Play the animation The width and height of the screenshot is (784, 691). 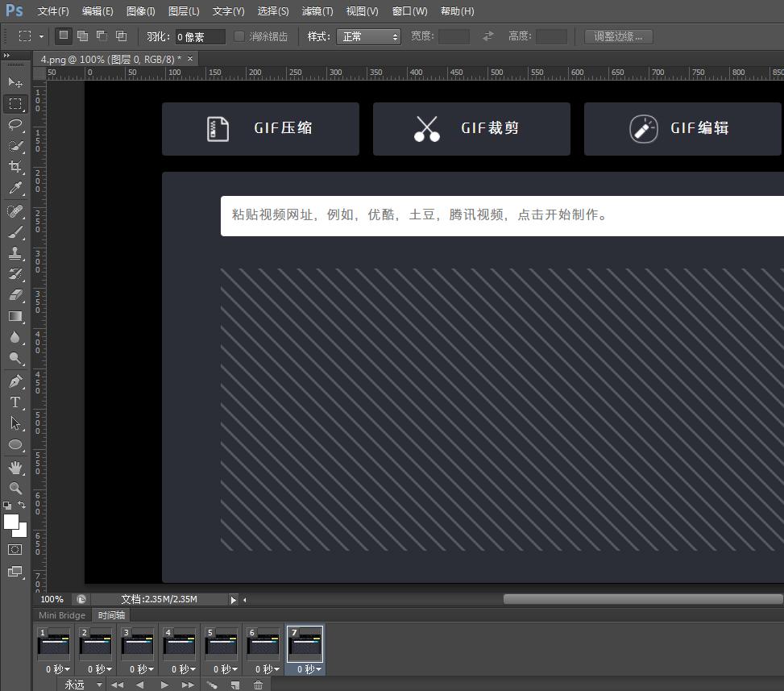click(x=164, y=685)
